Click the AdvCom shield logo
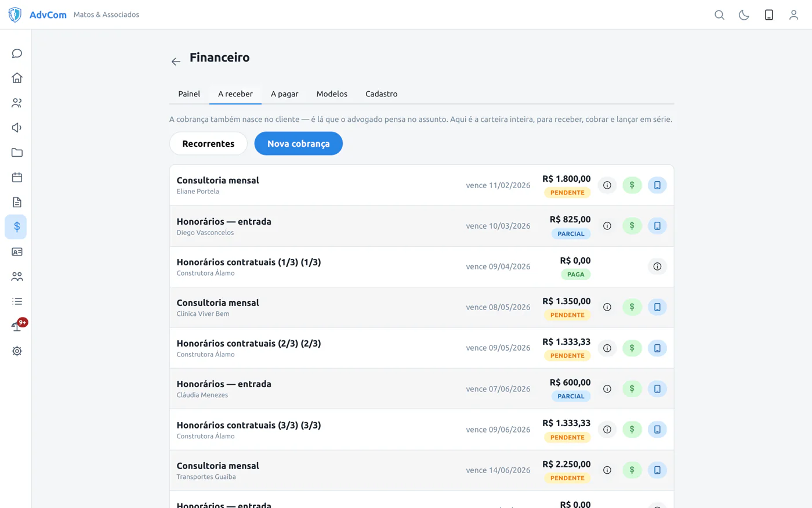 point(14,15)
